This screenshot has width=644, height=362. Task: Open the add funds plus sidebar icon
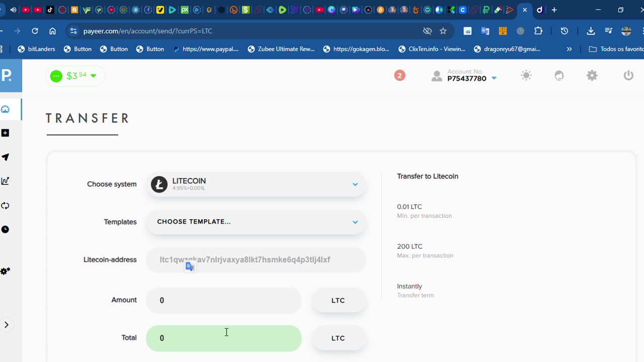pos(5,133)
